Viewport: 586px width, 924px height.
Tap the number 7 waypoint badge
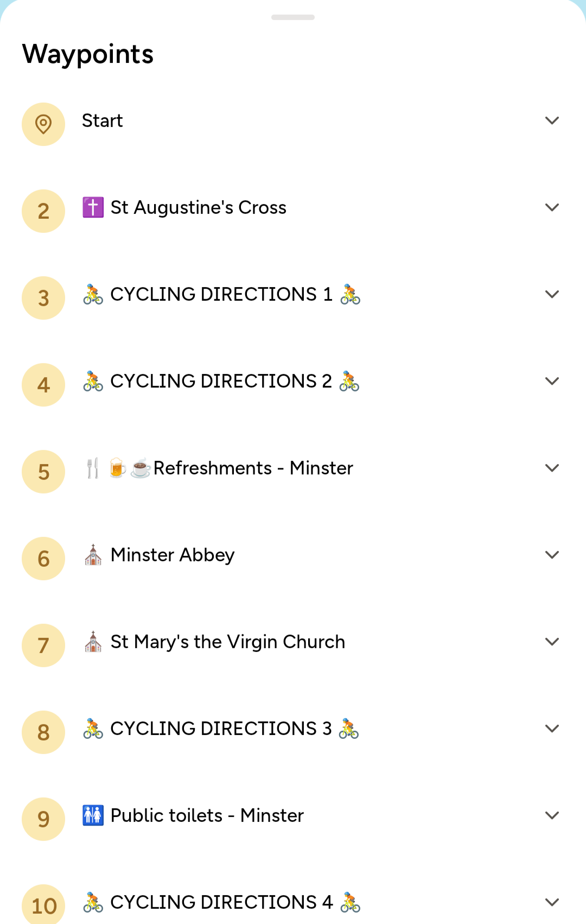coord(43,645)
